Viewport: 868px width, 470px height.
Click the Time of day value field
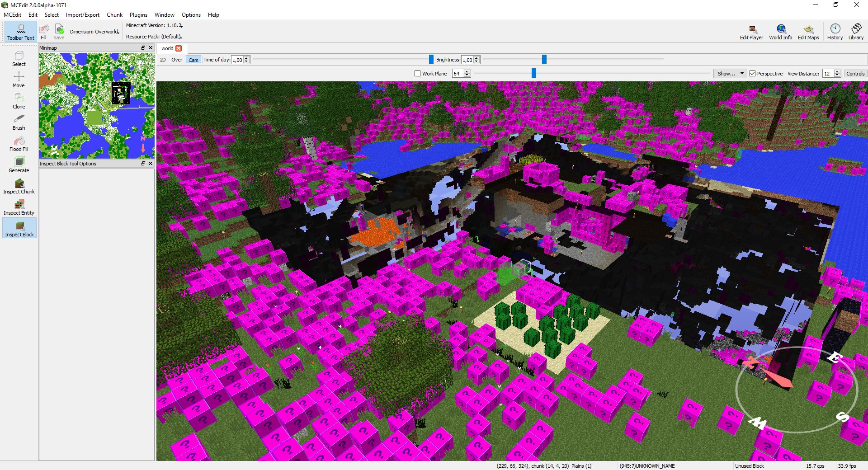coord(237,60)
